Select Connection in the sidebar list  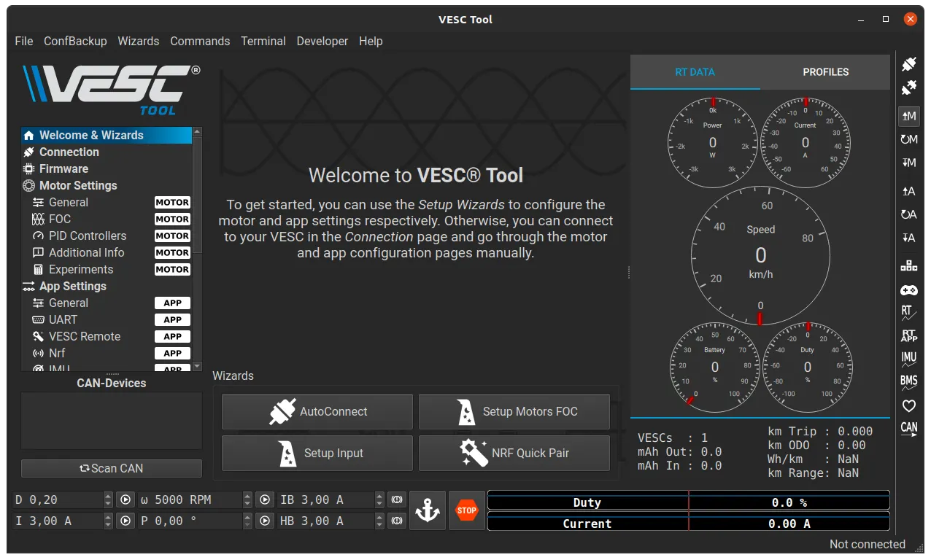point(107,152)
